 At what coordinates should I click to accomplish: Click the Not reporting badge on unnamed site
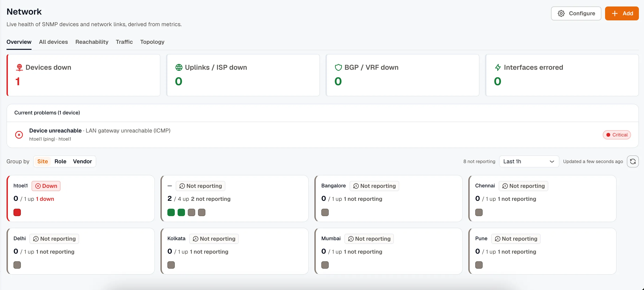(x=201, y=186)
